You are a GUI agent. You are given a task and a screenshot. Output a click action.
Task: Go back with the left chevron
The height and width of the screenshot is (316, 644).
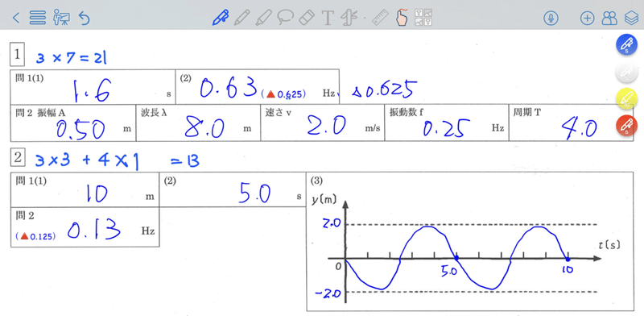[x=16, y=18]
